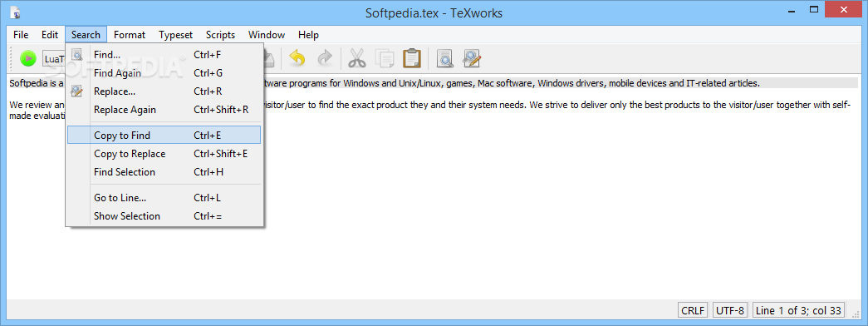Choose Show Selection menu entry

[164, 215]
